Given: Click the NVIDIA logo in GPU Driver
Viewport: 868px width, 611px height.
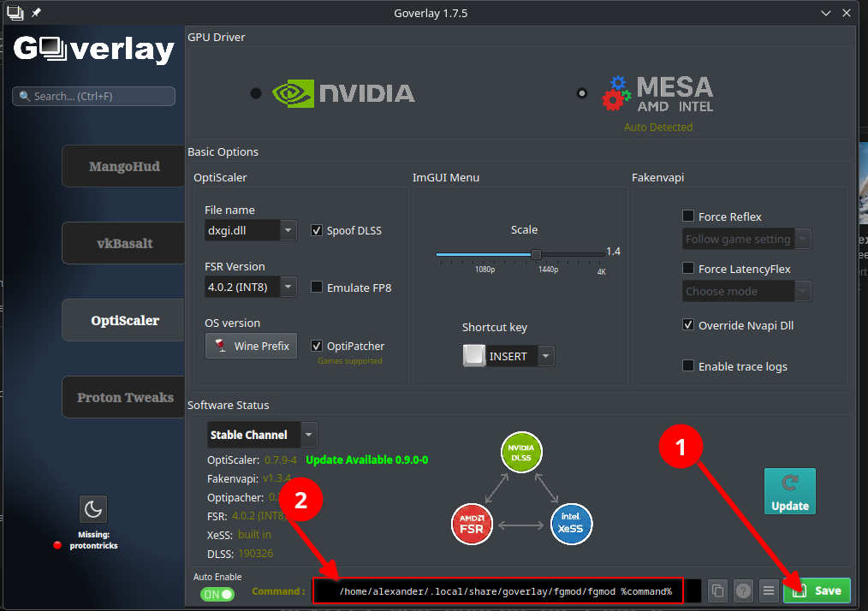Looking at the screenshot, I should pyautogui.click(x=343, y=93).
